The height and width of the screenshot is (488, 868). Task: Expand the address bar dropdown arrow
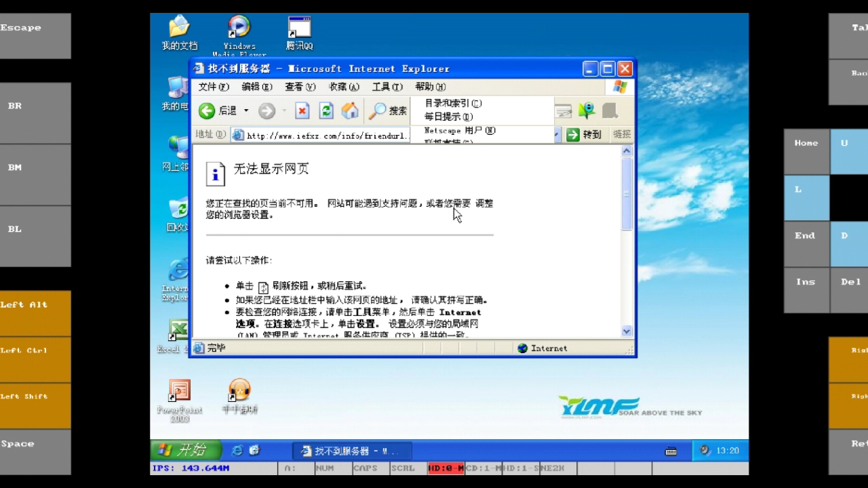557,135
